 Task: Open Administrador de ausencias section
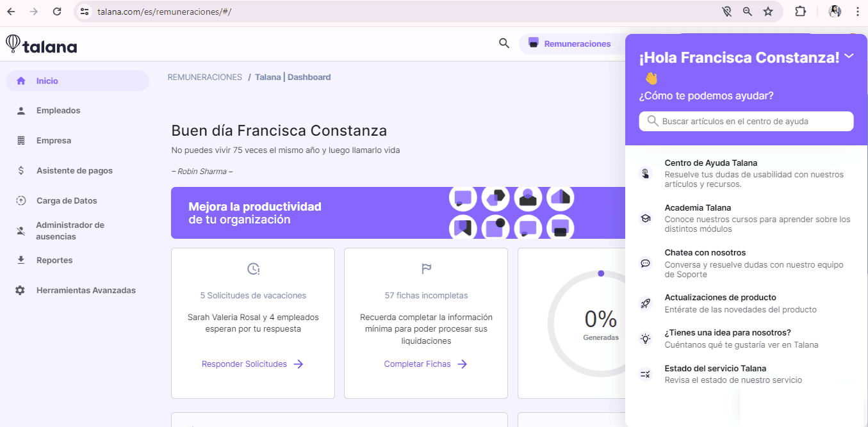70,231
